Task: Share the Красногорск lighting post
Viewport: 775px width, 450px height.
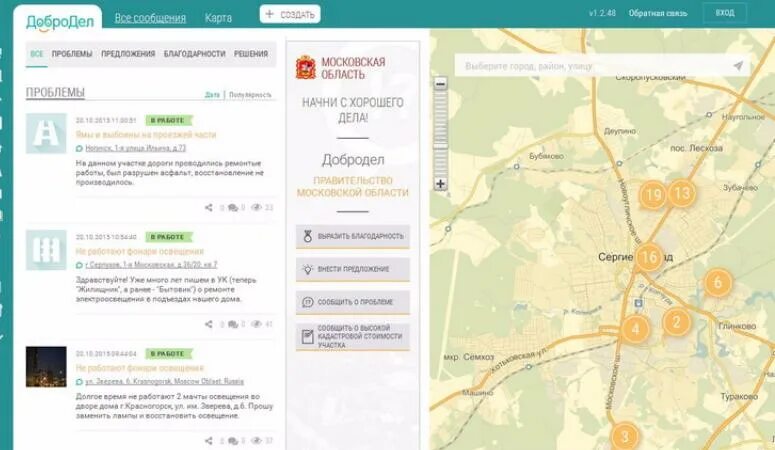Action: pos(209,441)
